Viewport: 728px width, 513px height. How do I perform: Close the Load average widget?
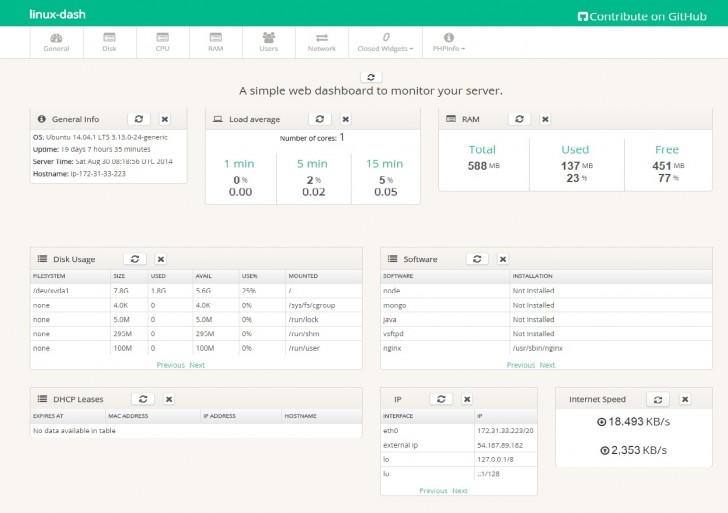coord(345,119)
